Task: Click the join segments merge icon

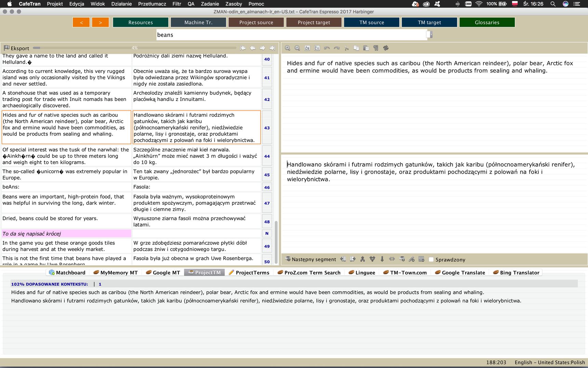Action: pos(363,259)
